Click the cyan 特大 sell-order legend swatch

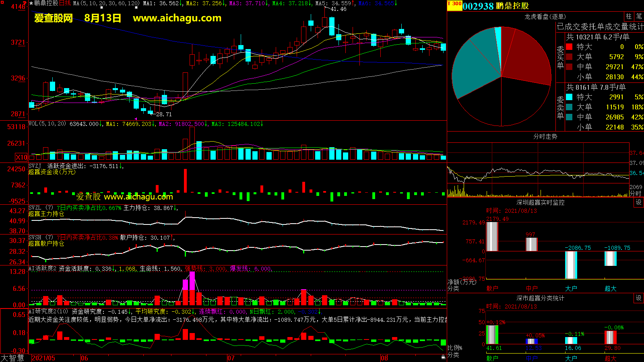point(569,97)
